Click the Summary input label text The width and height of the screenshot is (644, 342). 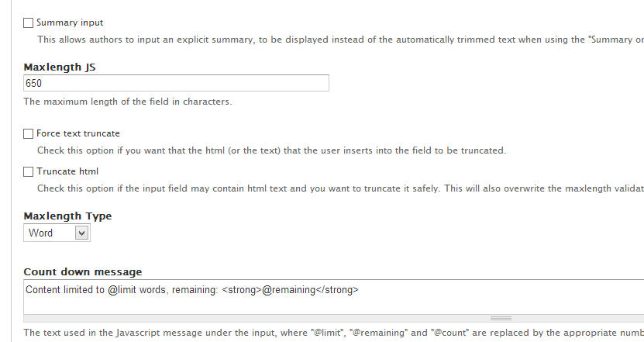tap(70, 22)
